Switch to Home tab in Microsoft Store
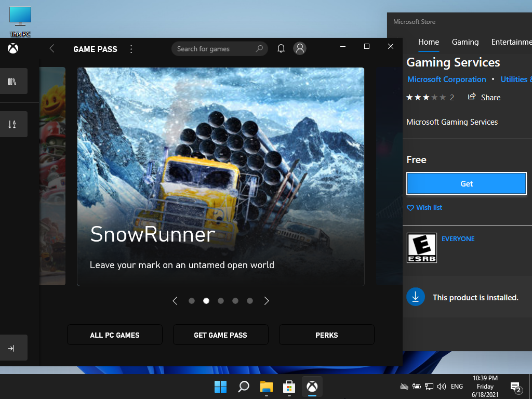Image resolution: width=532 pixels, height=399 pixels. (x=429, y=42)
